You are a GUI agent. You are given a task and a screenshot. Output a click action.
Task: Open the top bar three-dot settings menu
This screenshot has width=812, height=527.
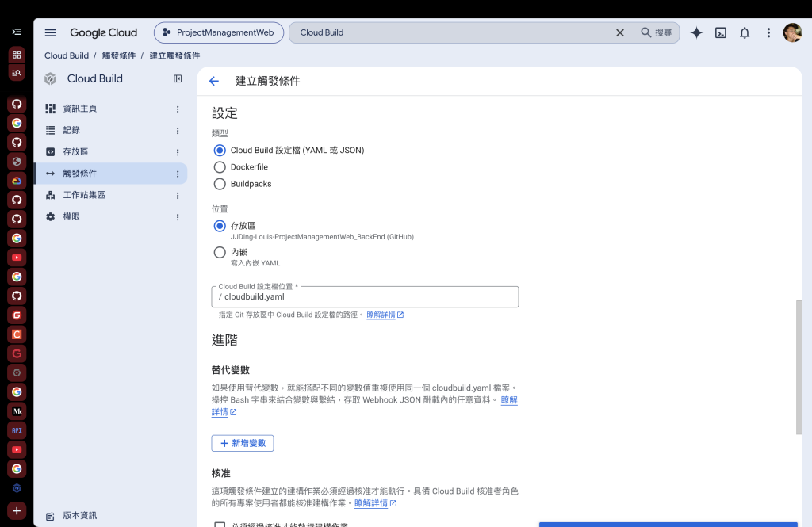[x=768, y=32]
